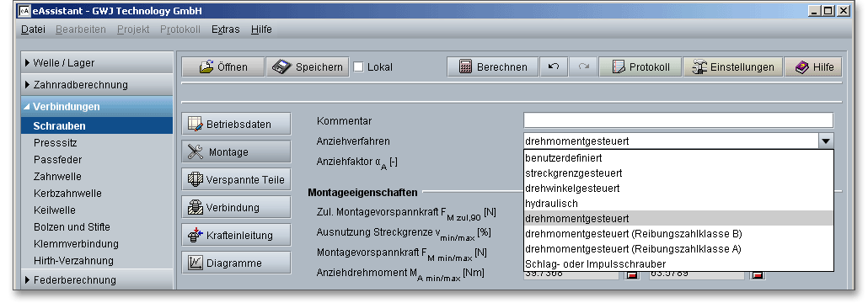This screenshot has width=868, height=303.
Task: Open the Datei menu
Action: pyautogui.click(x=33, y=29)
